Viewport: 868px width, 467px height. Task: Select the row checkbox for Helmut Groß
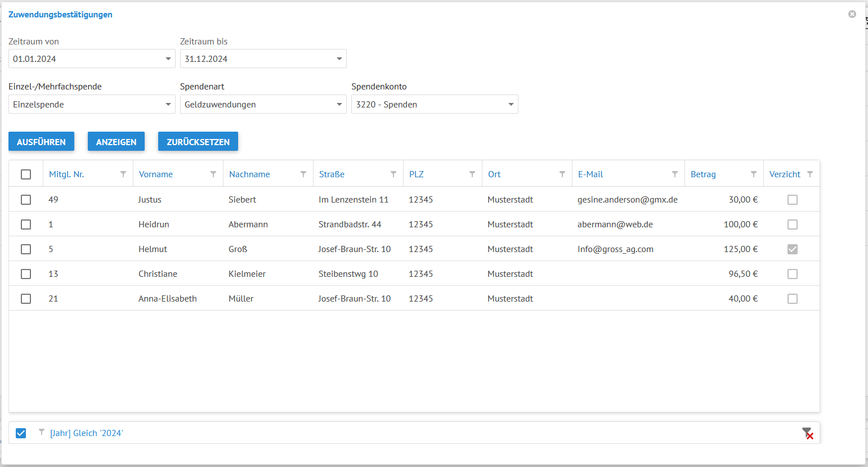[x=26, y=249]
